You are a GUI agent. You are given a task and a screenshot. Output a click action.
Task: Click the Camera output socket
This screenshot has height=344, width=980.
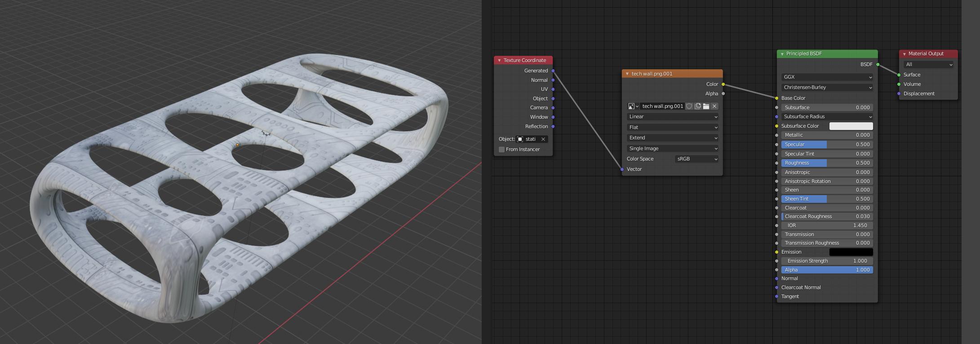[553, 107]
